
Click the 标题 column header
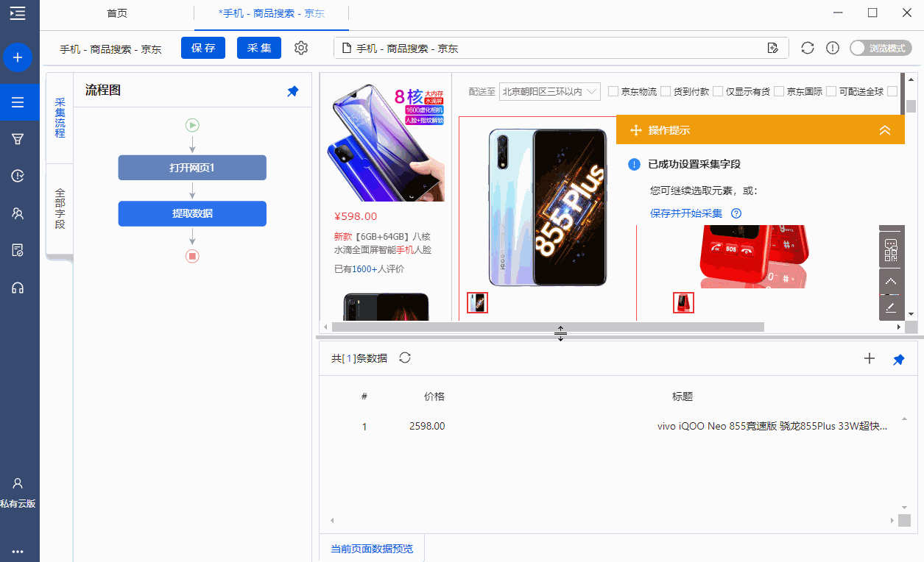pos(683,396)
